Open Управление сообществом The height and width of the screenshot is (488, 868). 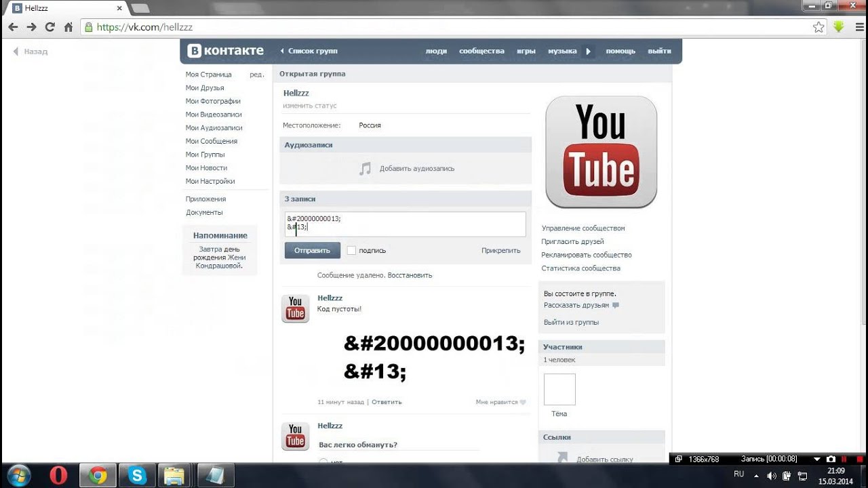coord(583,228)
